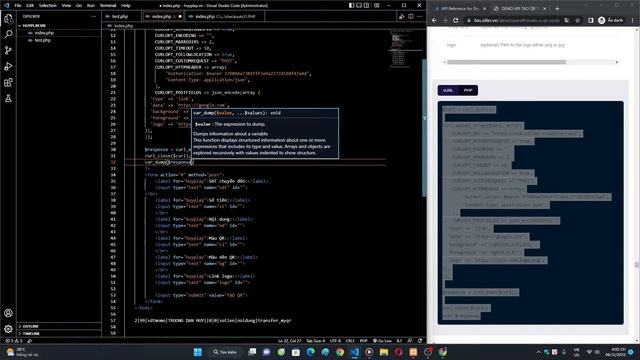Click the taskbar search box
This screenshot has width=640, height=360.
(225, 352)
